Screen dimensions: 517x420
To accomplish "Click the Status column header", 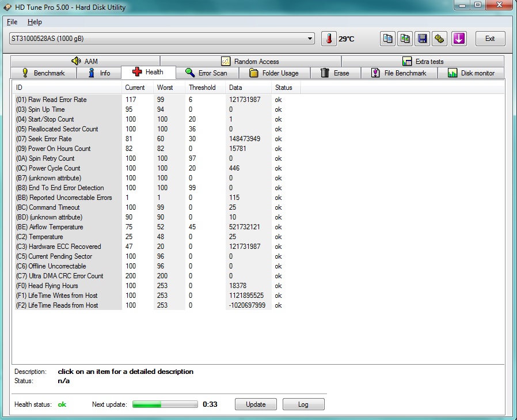I will 286,88.
